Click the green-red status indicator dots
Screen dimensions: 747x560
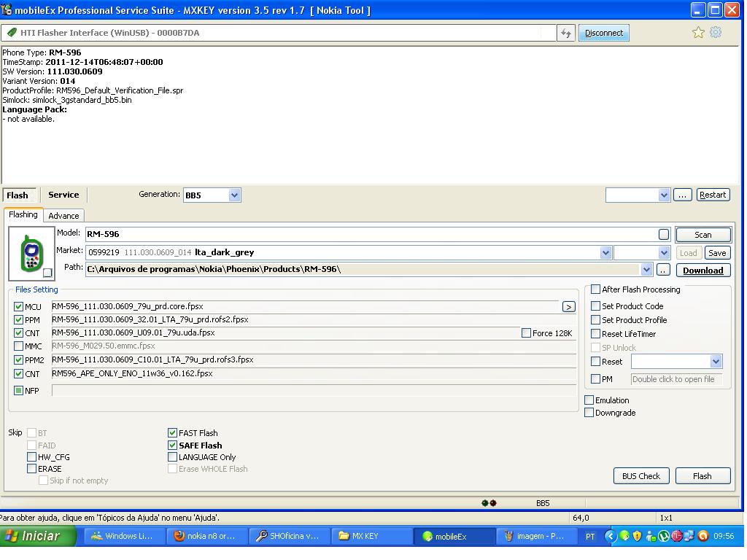click(489, 503)
